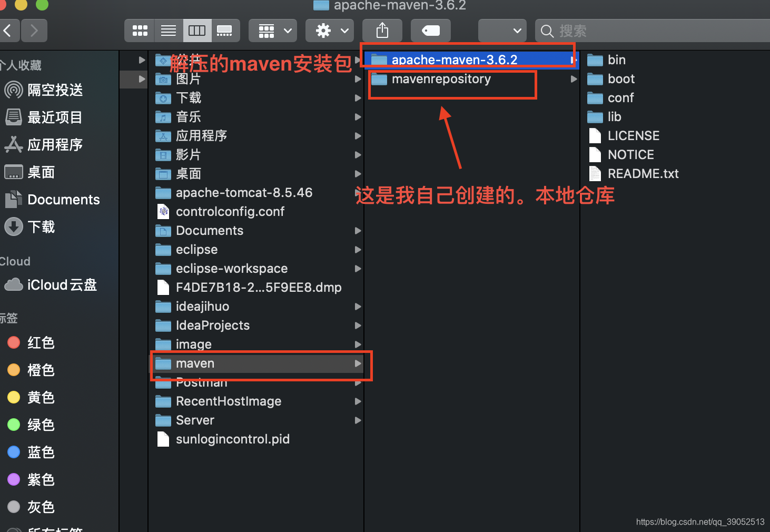Click into the 搜索 search field

pyautogui.click(x=653, y=31)
